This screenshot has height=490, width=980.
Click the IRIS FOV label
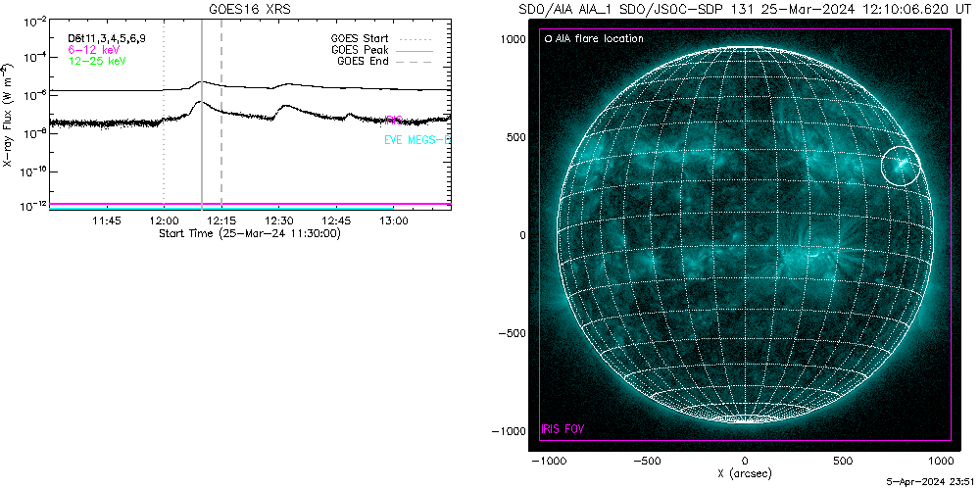[x=563, y=430]
